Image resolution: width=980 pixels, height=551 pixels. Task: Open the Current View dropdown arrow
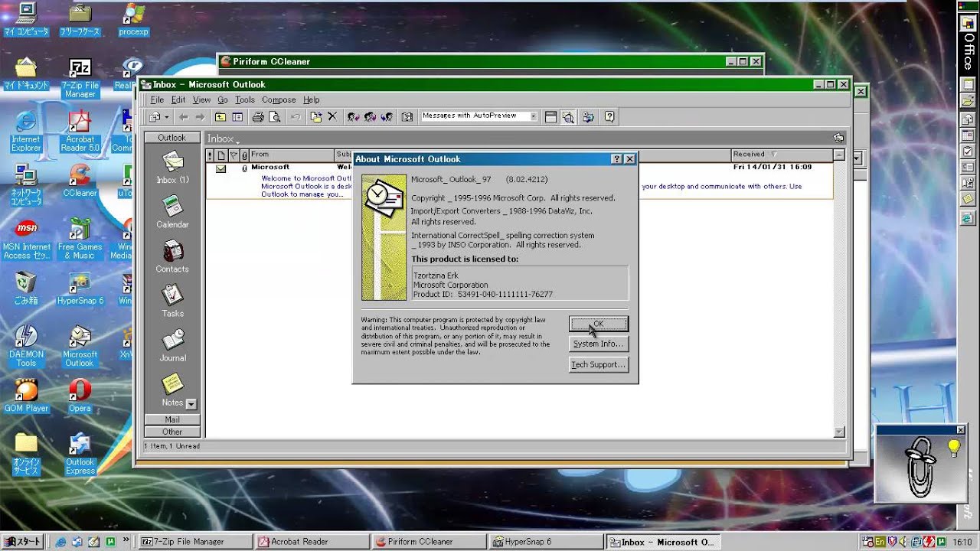(x=534, y=116)
